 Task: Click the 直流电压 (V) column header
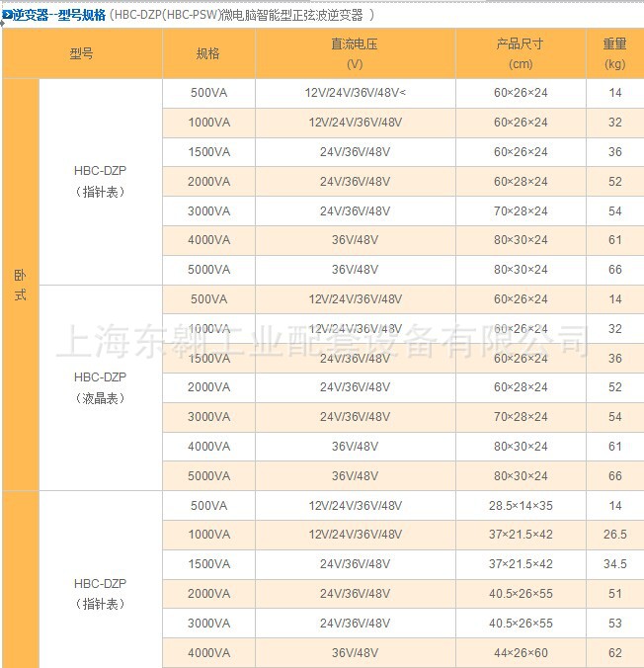(356, 54)
